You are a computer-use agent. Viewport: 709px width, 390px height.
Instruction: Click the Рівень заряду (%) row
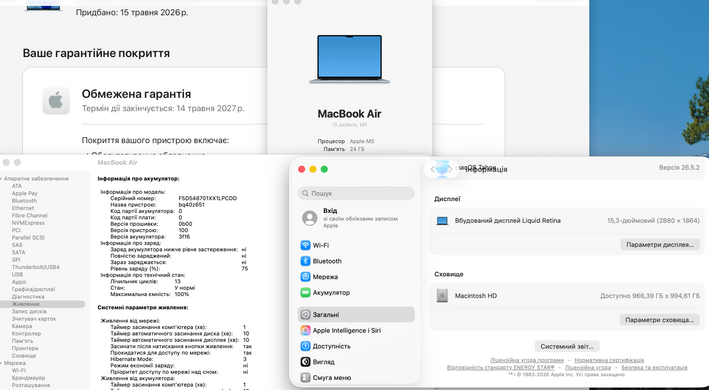(179, 268)
